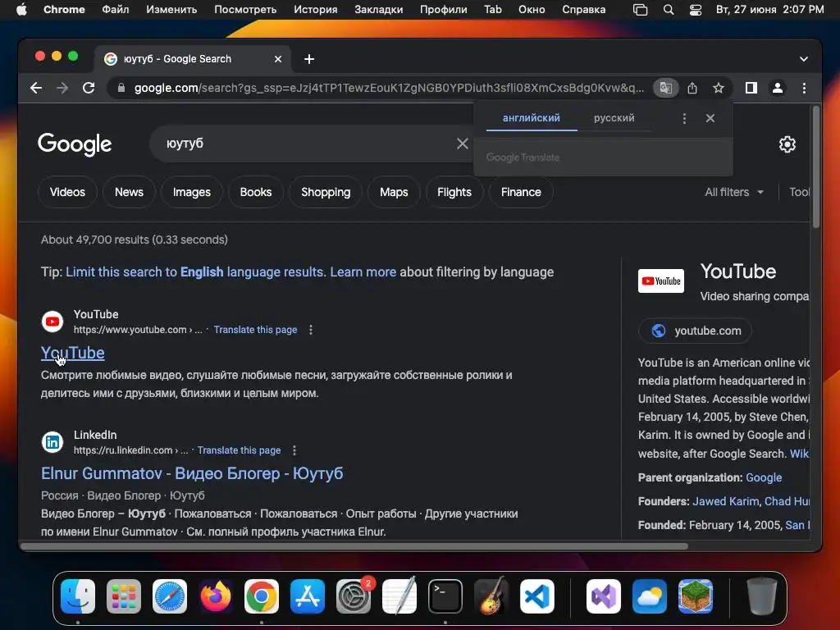The width and height of the screenshot is (840, 630).
Task: Toggle Chrome side panel icon
Action: click(751, 88)
